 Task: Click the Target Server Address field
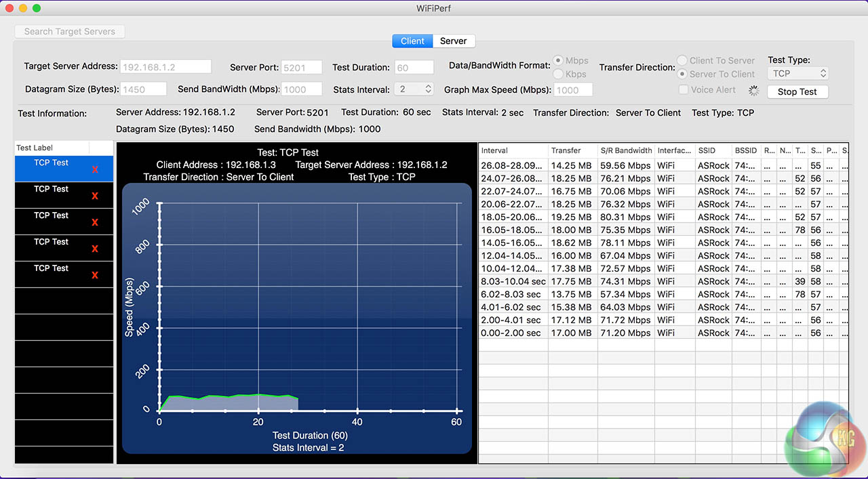(x=165, y=67)
